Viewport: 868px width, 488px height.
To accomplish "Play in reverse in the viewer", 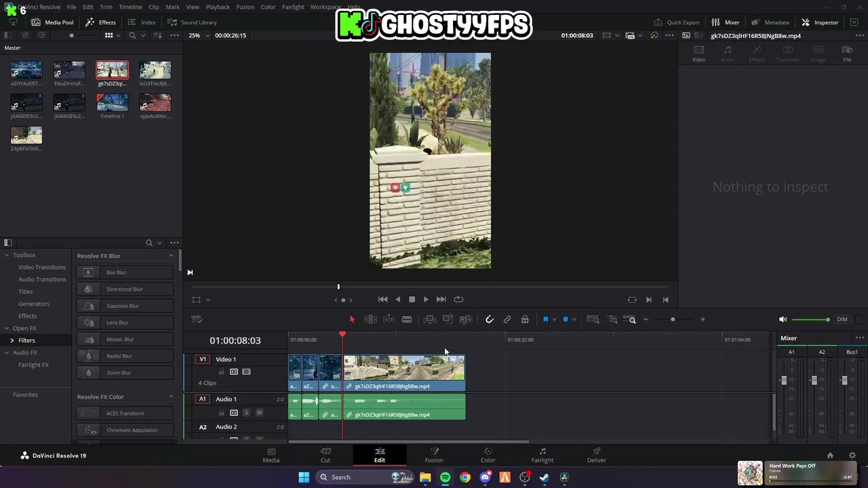I will pyautogui.click(x=397, y=300).
